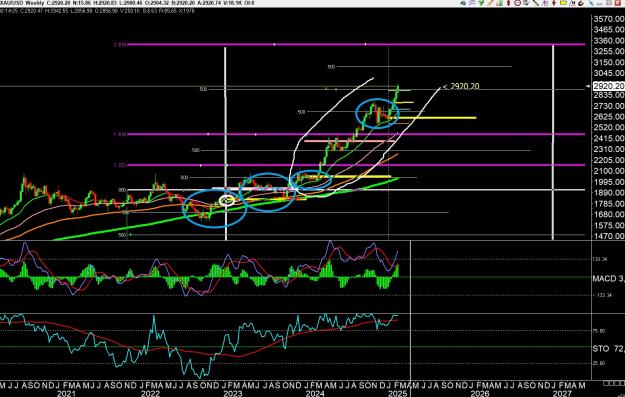Click the 2027 year label on time axis
Image resolution: width=625 pixels, height=397 pixels.
tap(562, 393)
